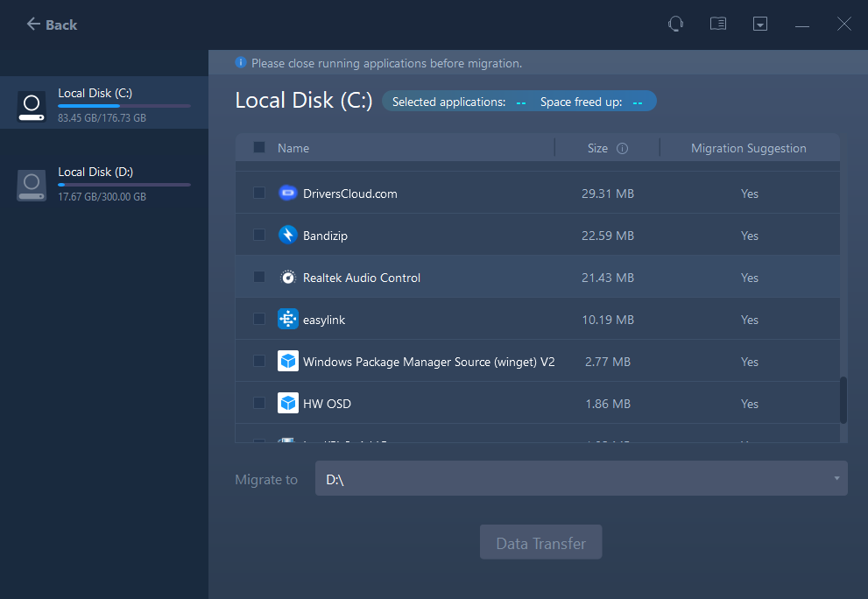The image size is (868, 599).
Task: Sort the list by the Name column
Action: [x=293, y=149]
